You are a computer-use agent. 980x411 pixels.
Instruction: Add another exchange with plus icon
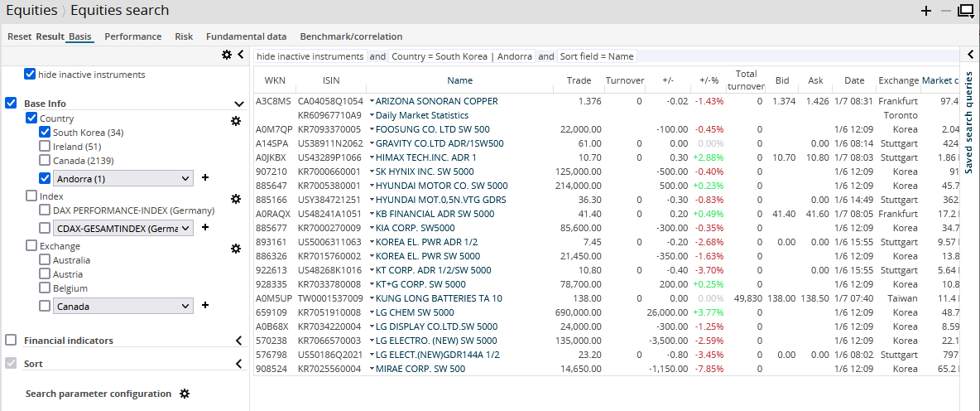(x=205, y=305)
